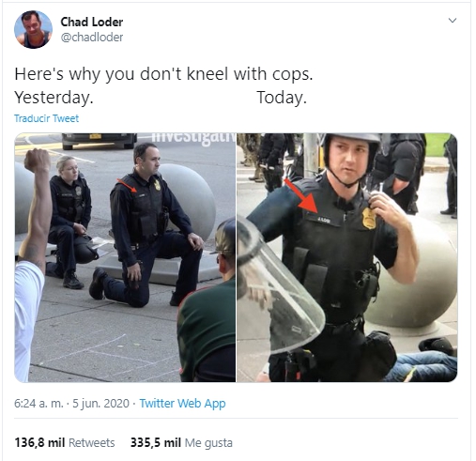Screen dimensions: 476x461
Task: Open the @chadloder handle link
Action: (x=92, y=38)
